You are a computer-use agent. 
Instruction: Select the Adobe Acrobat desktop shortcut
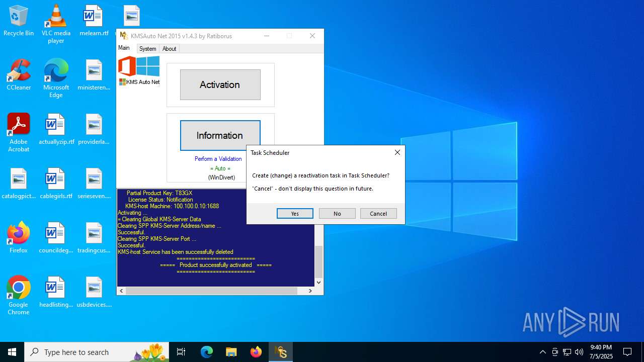19,133
